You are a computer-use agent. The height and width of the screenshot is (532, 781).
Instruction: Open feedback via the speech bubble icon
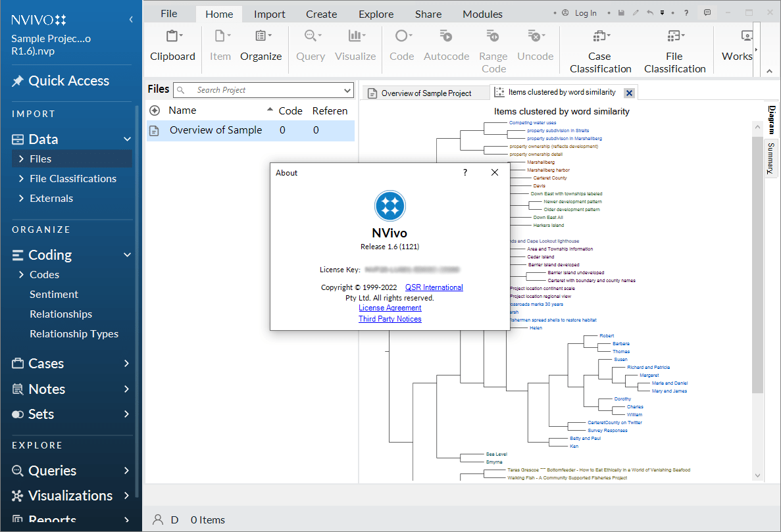point(707,12)
